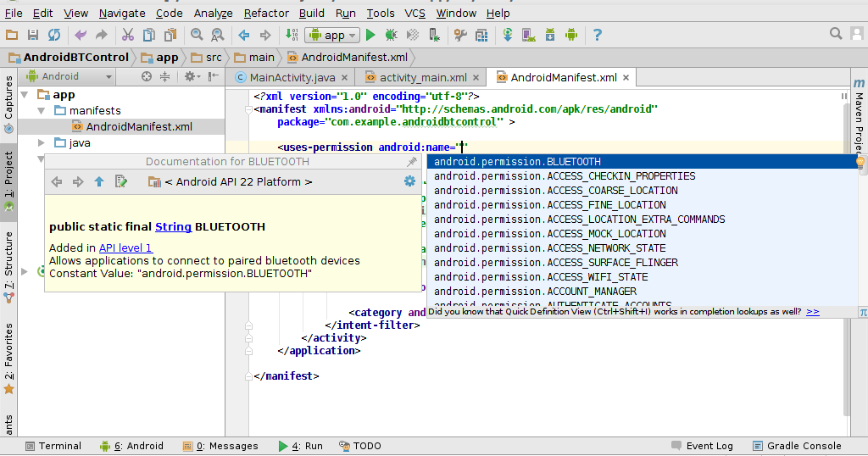The image size is (868, 456).
Task: Click the Synchronize toolbar icon
Action: [54, 36]
